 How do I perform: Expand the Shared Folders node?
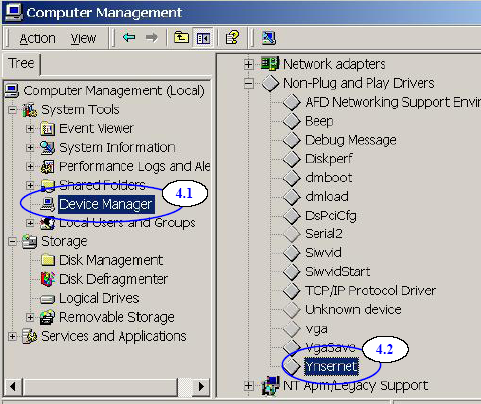pyautogui.click(x=30, y=185)
